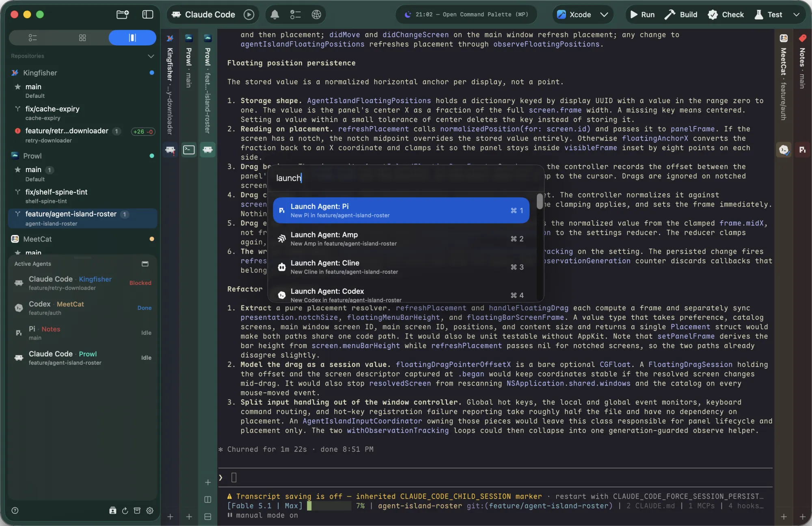
Task: Add a new repository folder
Action: pyautogui.click(x=123, y=15)
